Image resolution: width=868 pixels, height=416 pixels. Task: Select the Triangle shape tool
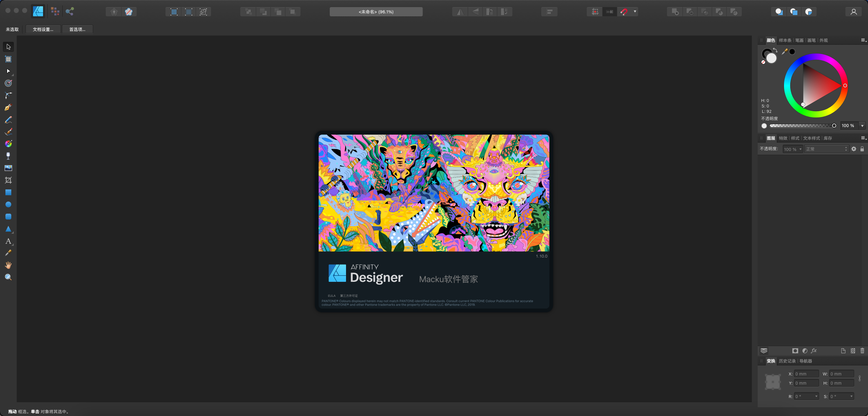pos(8,229)
